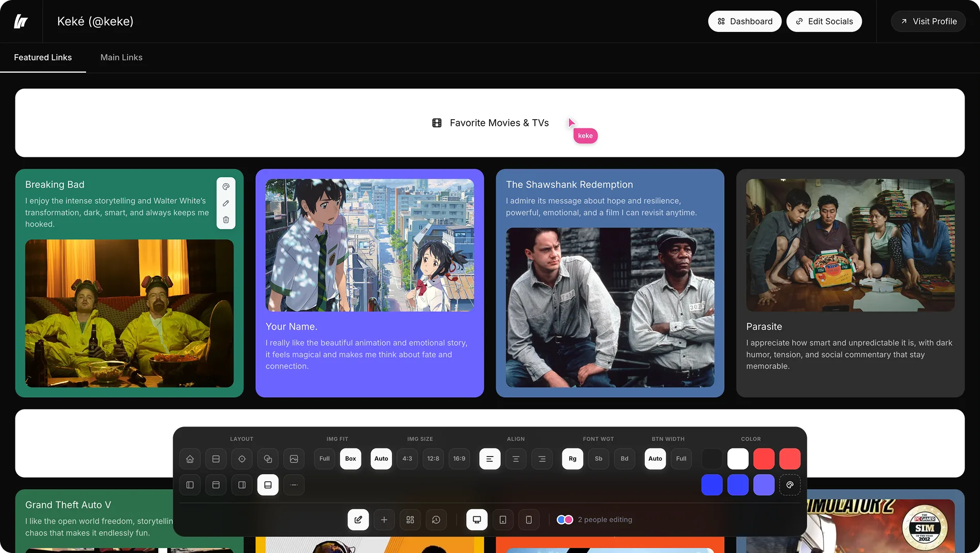
Task: Set image size to 12:8
Action: [433, 459]
